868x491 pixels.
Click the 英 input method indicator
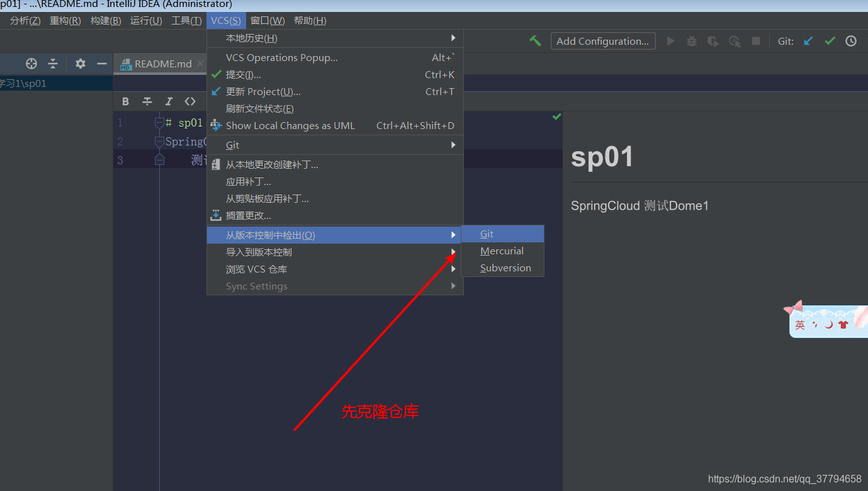pyautogui.click(x=800, y=325)
